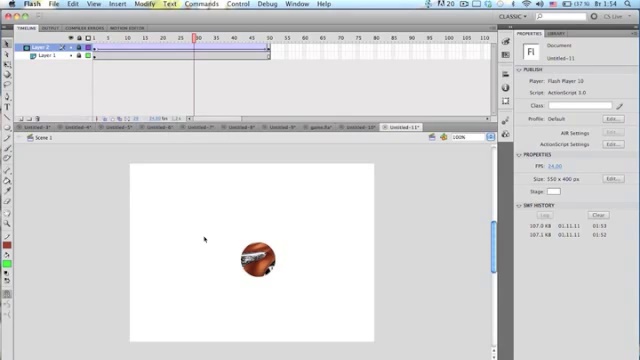Toggle Layer 2 lock

click(x=79, y=48)
